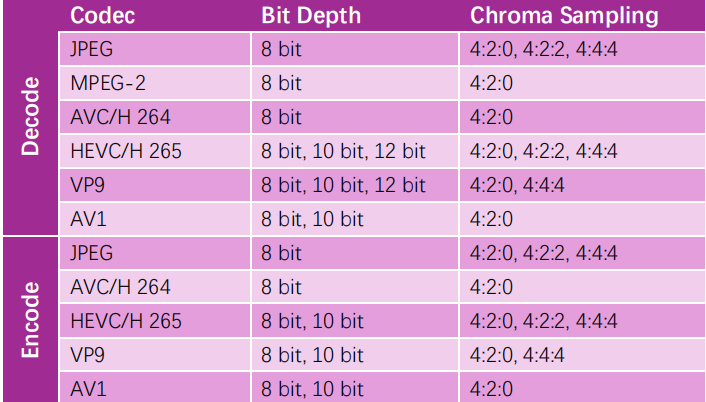
Task: Select the MPEG-2 chroma sampling 4:2:0 cell
Action: click(491, 82)
